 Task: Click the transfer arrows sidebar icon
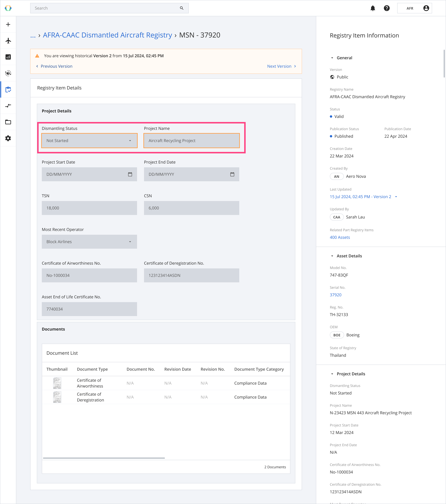point(8,106)
